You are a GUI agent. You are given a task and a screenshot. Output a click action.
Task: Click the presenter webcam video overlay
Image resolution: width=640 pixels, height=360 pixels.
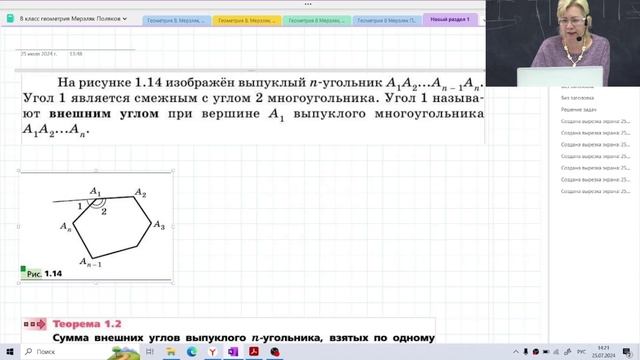pyautogui.click(x=563, y=43)
